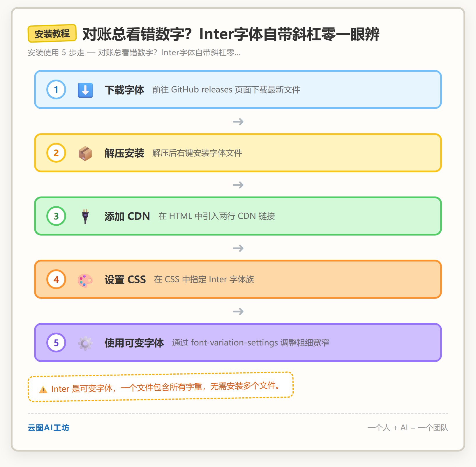This screenshot has height=467, width=476.
Task: Click the orange note about Inter 是可变字体
Action: 161,387
